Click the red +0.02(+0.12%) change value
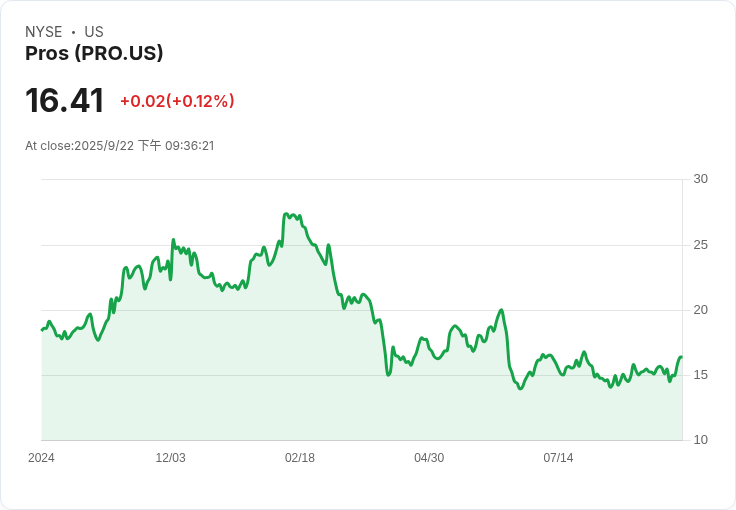 click(x=177, y=101)
